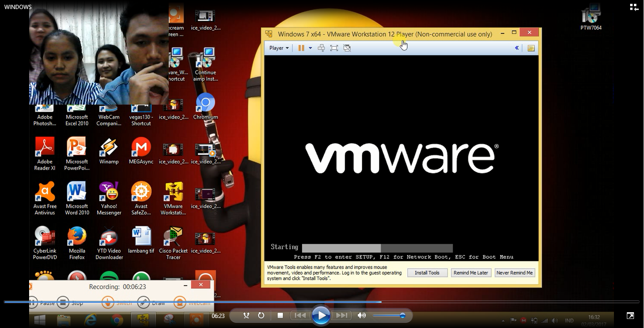Show hidden tray icons arrow
Viewport: 644px width, 328px height.
pos(503,320)
